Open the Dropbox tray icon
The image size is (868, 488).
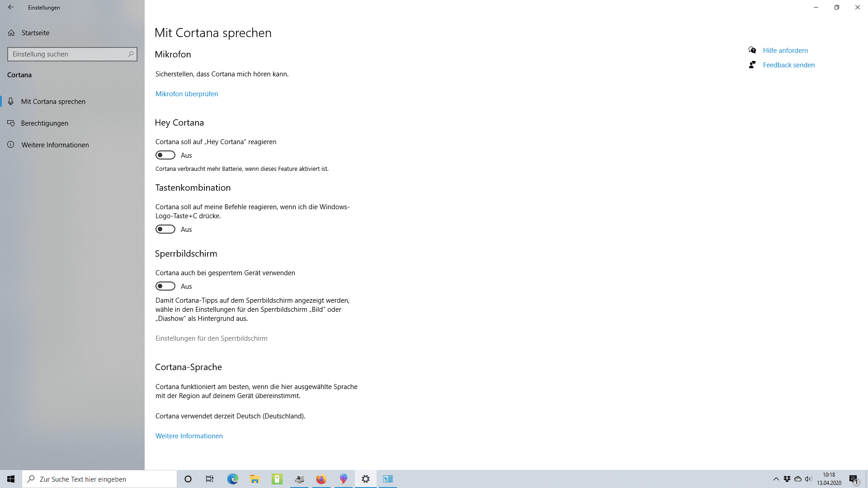pos(787,479)
